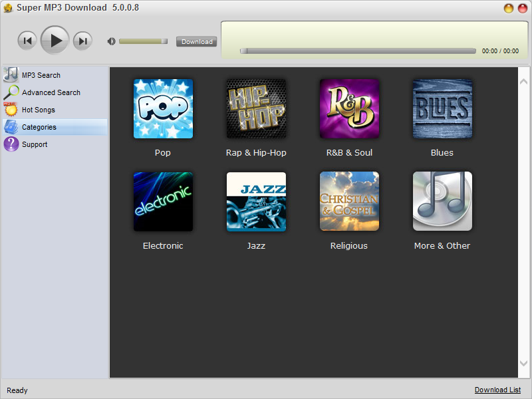532x399 pixels.
Task: Open the Electronic category image
Action: click(163, 201)
